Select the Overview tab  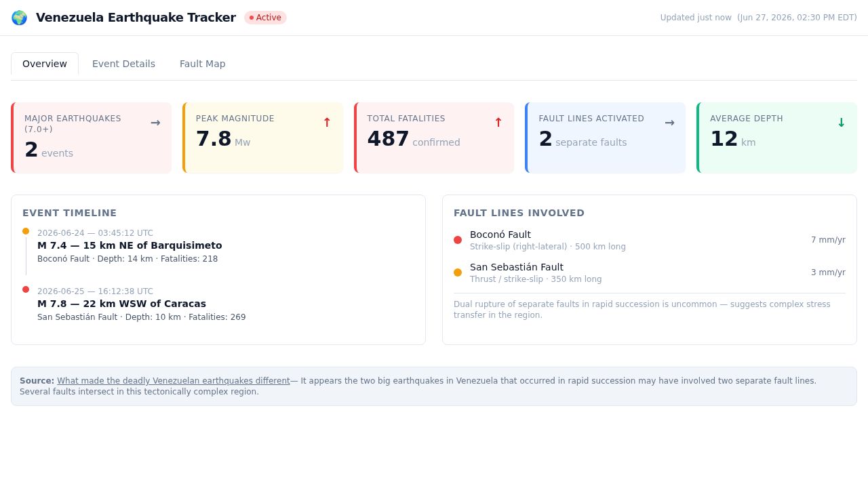coord(45,64)
